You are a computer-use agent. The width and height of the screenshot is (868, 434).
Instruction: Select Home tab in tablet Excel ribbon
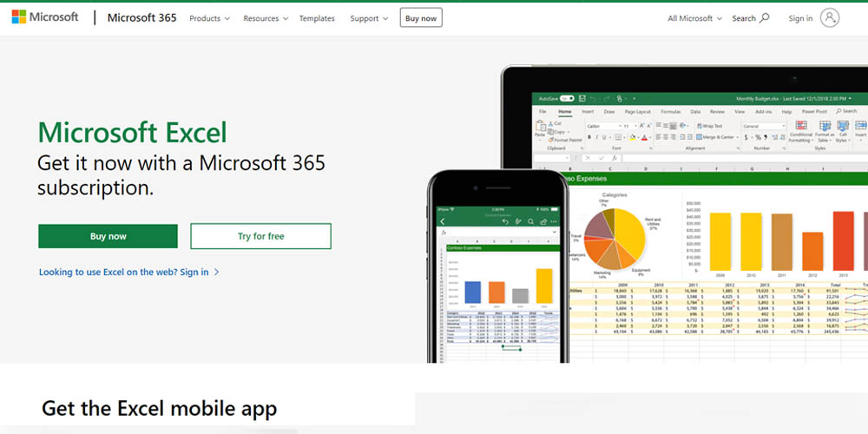[565, 111]
